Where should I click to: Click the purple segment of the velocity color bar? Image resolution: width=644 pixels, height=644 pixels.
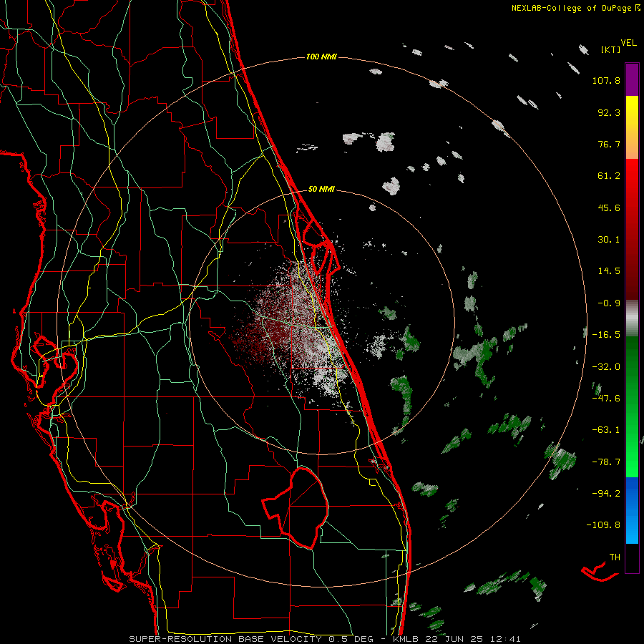pyautogui.click(x=632, y=79)
